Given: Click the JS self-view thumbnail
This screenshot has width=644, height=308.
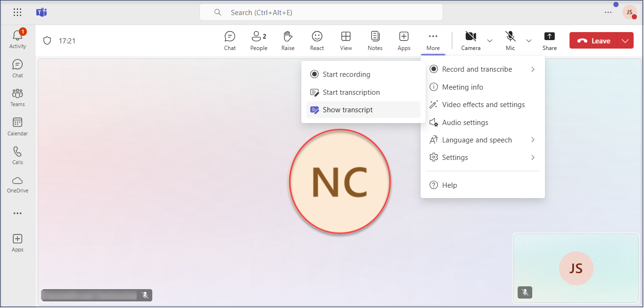Looking at the screenshot, I should click(576, 267).
